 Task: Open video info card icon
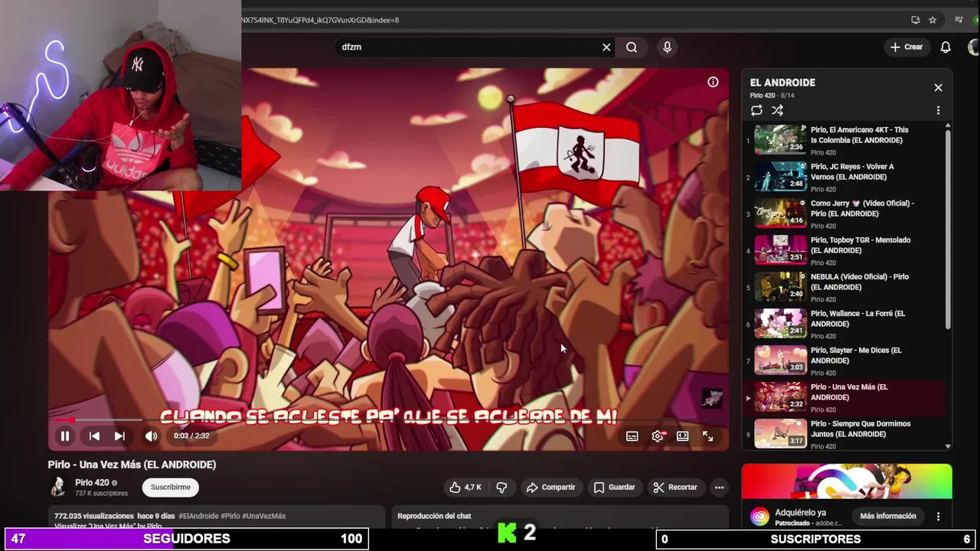point(713,82)
